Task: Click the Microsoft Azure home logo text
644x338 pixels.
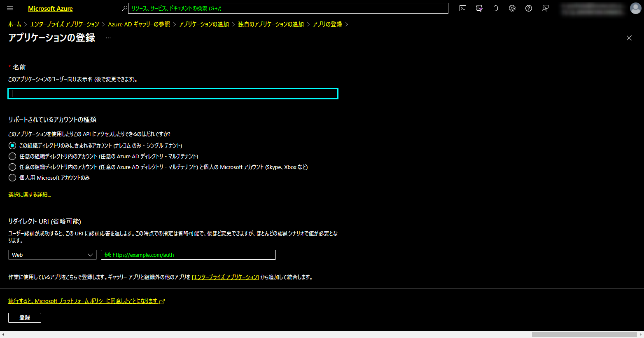Action: click(x=50, y=8)
